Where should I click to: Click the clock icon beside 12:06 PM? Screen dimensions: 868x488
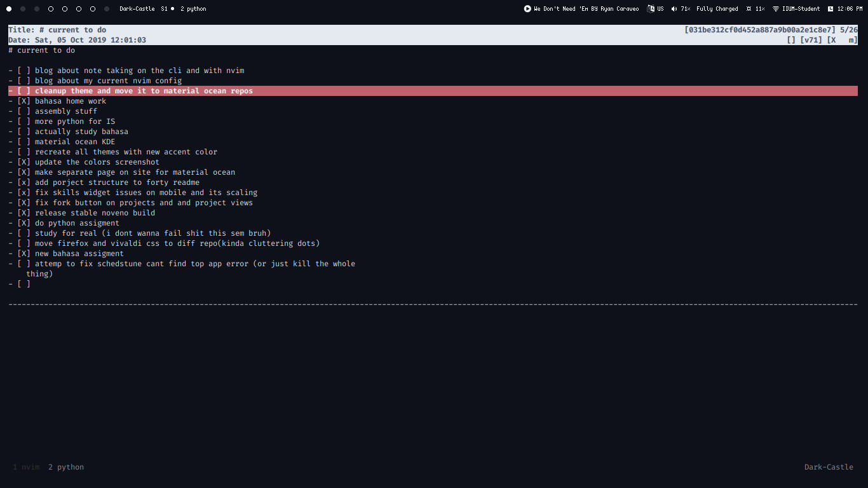point(831,9)
